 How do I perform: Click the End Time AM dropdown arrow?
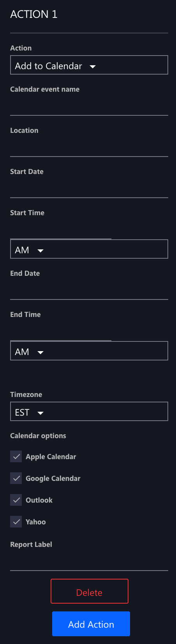point(40,352)
